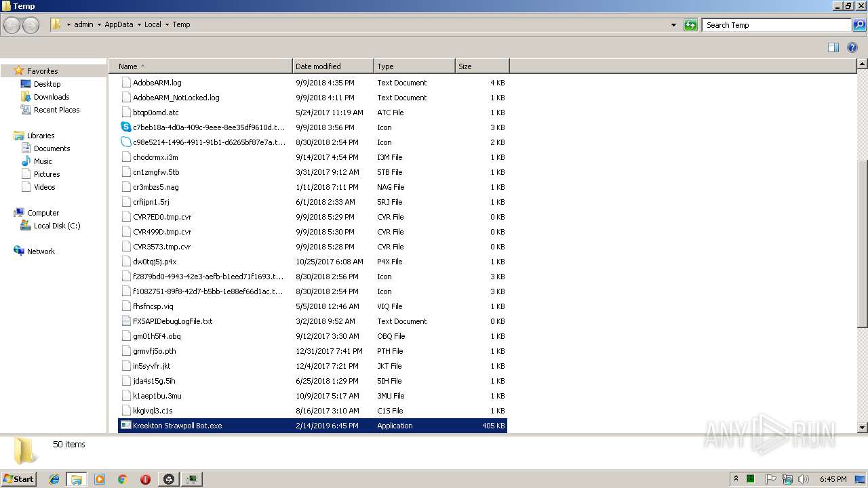The width and height of the screenshot is (868, 488).
Task: Open address bar history dropdown arrow
Action: click(x=673, y=25)
